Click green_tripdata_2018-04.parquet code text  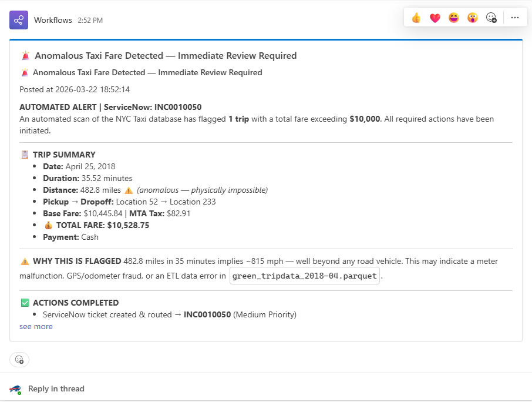pos(304,276)
